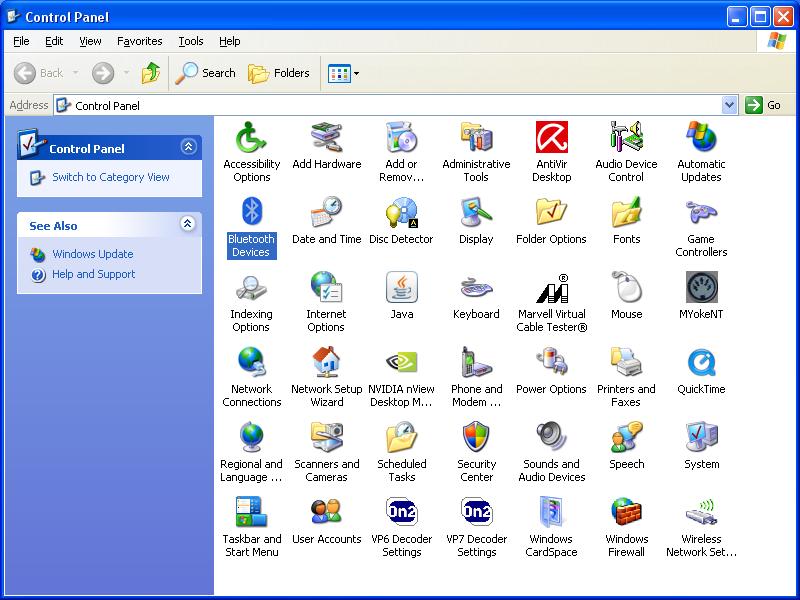Screen dimensions: 800x600
Task: Open Administrative Tools
Action: (476, 138)
